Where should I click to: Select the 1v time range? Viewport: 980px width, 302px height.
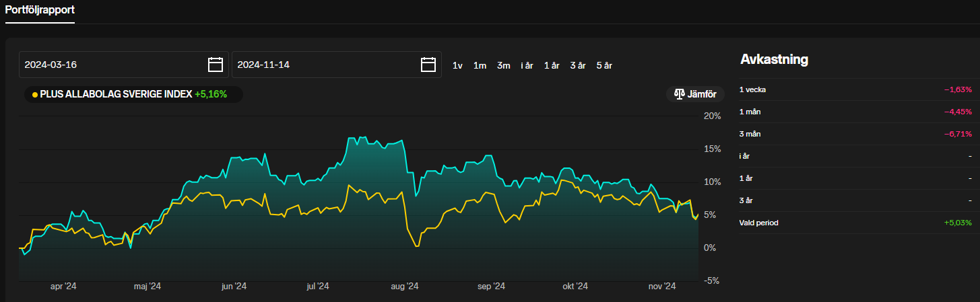(x=457, y=65)
